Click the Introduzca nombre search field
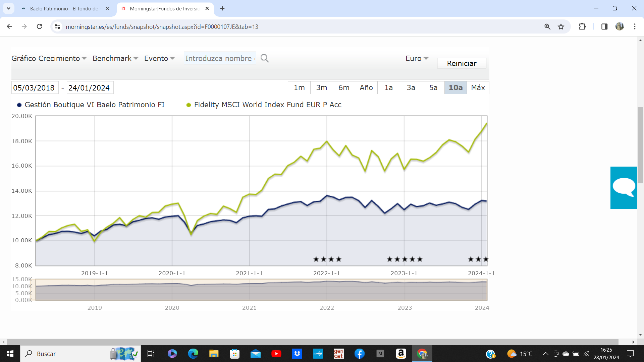 point(220,58)
